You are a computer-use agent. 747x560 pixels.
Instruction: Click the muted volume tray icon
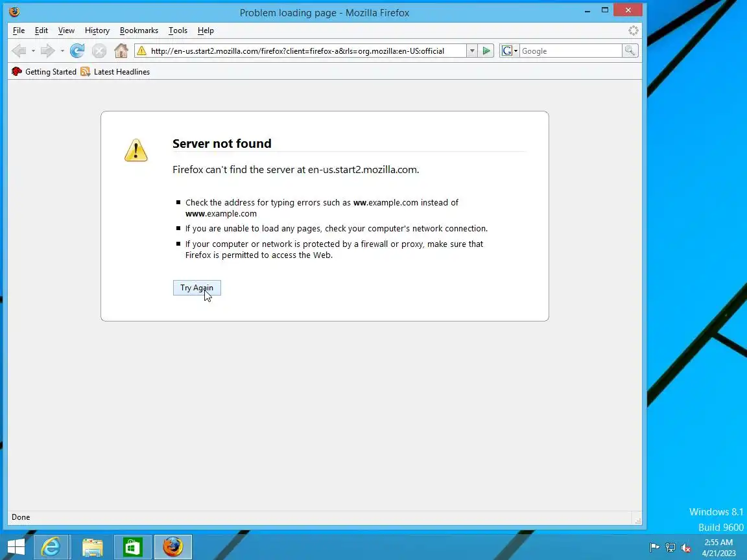pyautogui.click(x=686, y=548)
